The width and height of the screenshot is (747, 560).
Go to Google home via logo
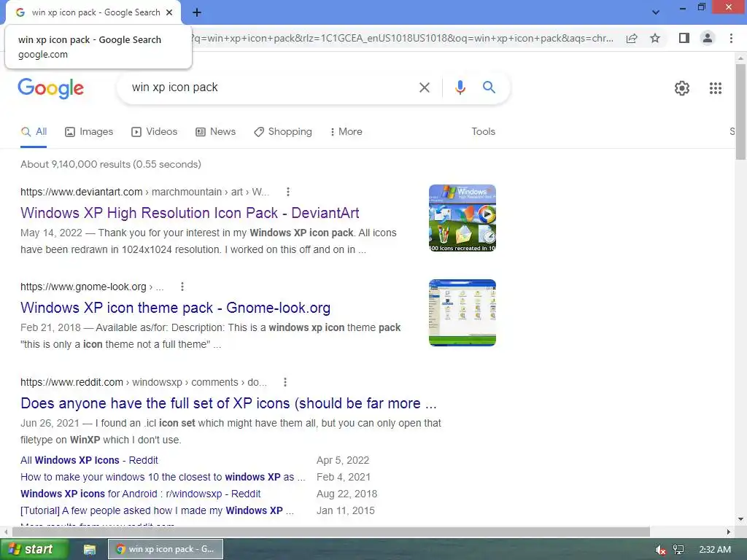pos(50,88)
